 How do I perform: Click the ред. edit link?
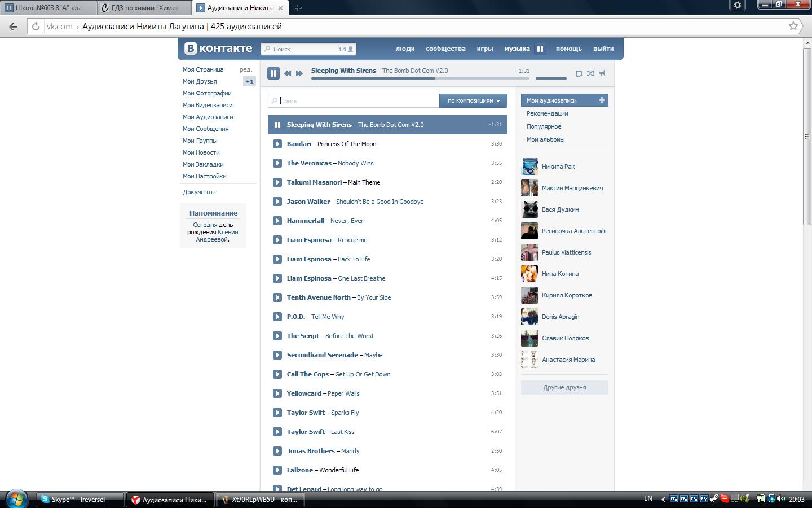245,69
